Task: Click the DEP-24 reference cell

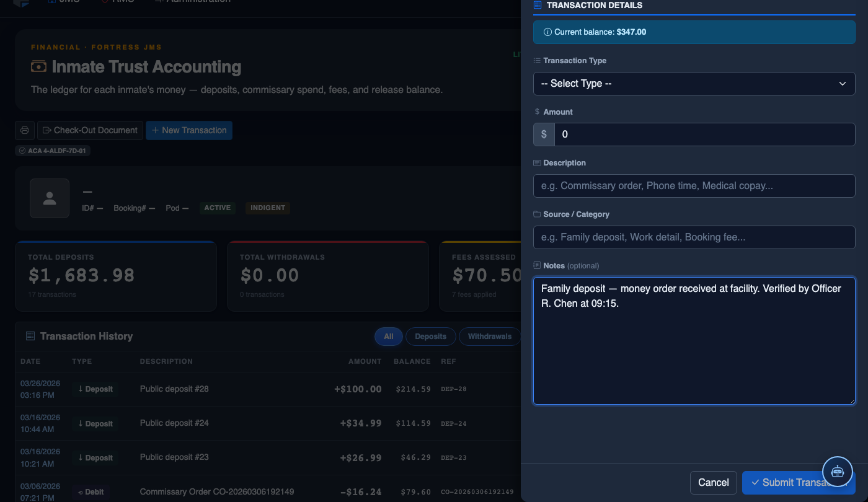Action: 453,424
